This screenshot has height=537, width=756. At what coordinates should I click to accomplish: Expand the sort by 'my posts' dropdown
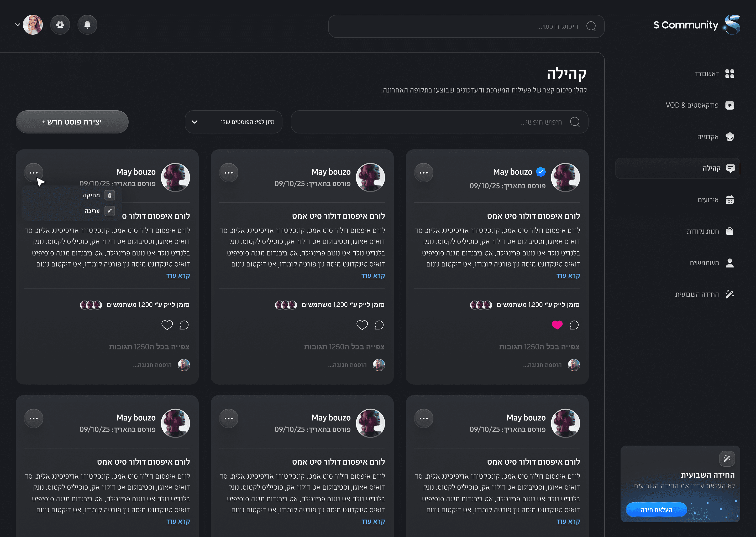(x=233, y=122)
